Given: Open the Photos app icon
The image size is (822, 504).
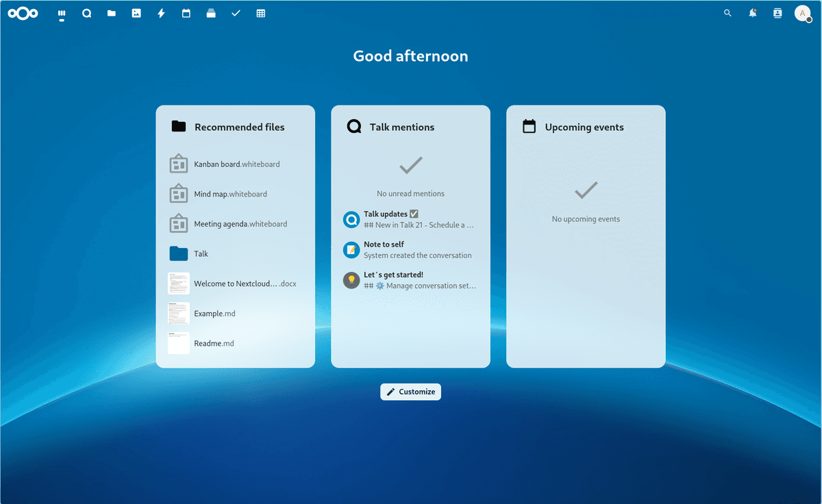Looking at the screenshot, I should tap(136, 13).
